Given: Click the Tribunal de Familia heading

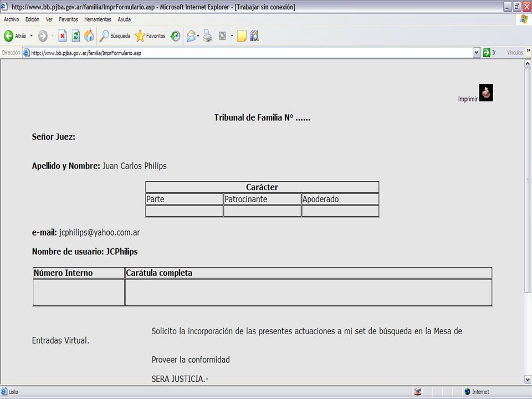Looking at the screenshot, I should (262, 117).
